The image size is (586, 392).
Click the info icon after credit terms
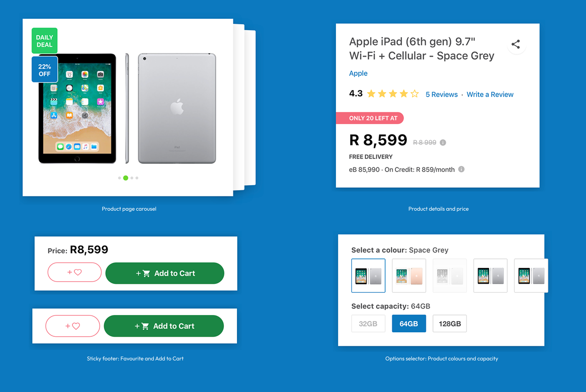[x=461, y=169]
